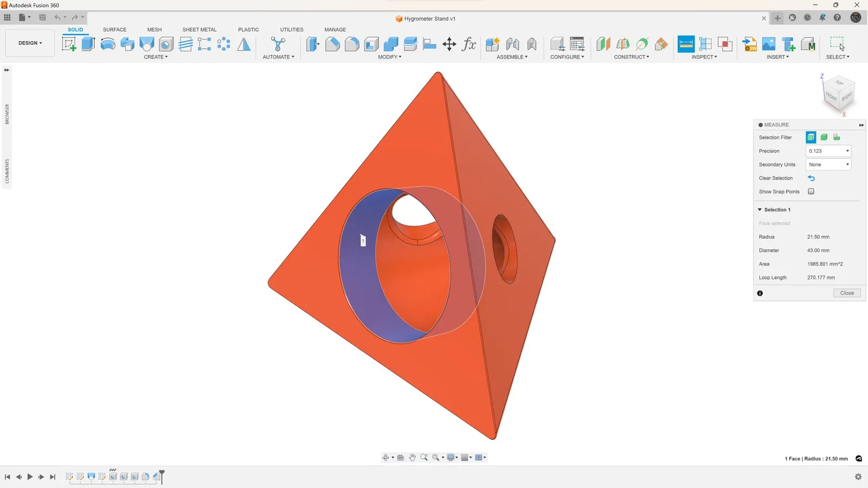This screenshot has height=488, width=868.
Task: Switch to the Mesh tab
Action: point(155,30)
